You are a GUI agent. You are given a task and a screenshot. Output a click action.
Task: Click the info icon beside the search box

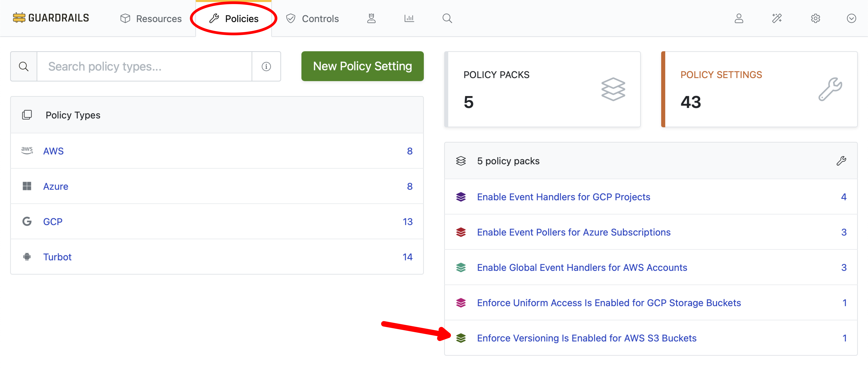pyautogui.click(x=266, y=66)
